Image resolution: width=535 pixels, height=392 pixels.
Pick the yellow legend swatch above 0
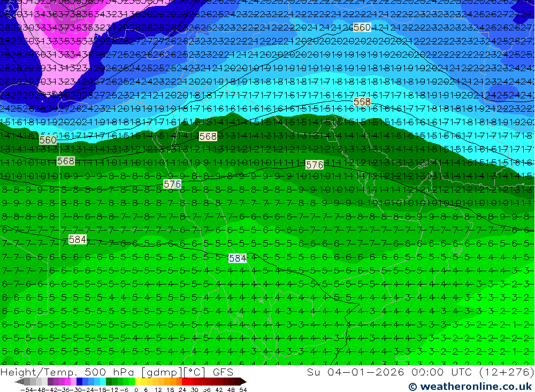point(137,381)
